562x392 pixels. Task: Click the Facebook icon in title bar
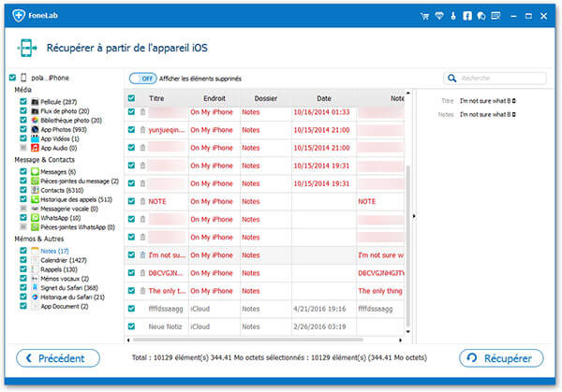[x=466, y=16]
